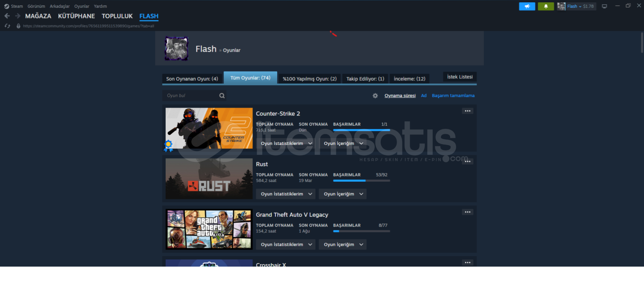This screenshot has width=644, height=283.
Task: Select Tüm Oyunlar (74) tab
Action: click(x=251, y=78)
